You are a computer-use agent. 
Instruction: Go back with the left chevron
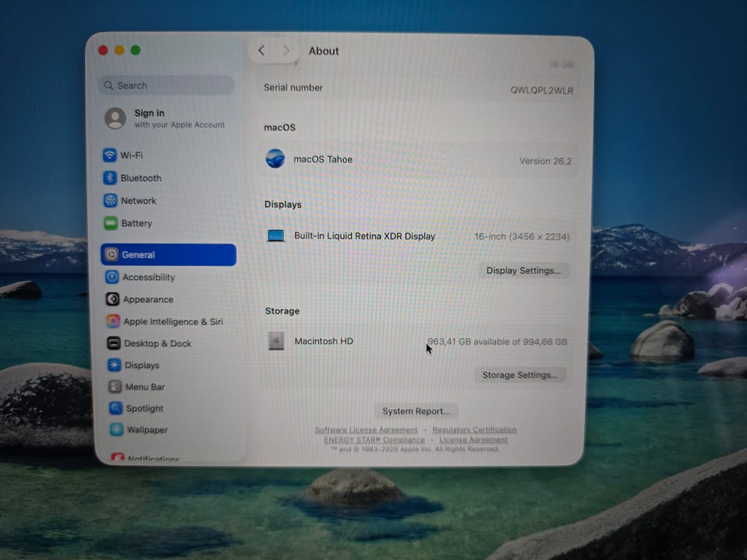(x=261, y=50)
